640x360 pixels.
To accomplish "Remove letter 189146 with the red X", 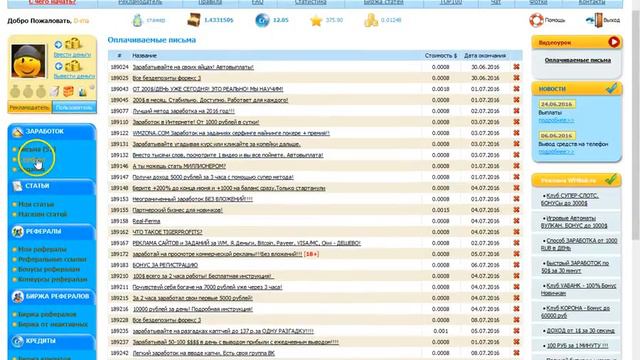I will point(516,166).
